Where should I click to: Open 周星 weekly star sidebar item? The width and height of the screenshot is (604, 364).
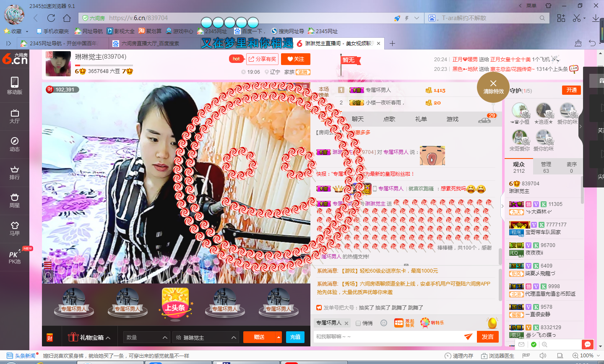[x=15, y=201]
